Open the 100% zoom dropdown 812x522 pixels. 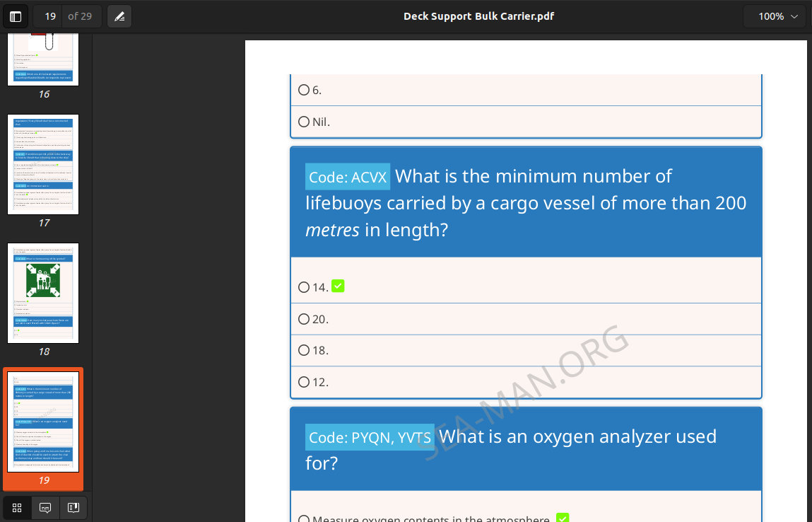tap(775, 16)
